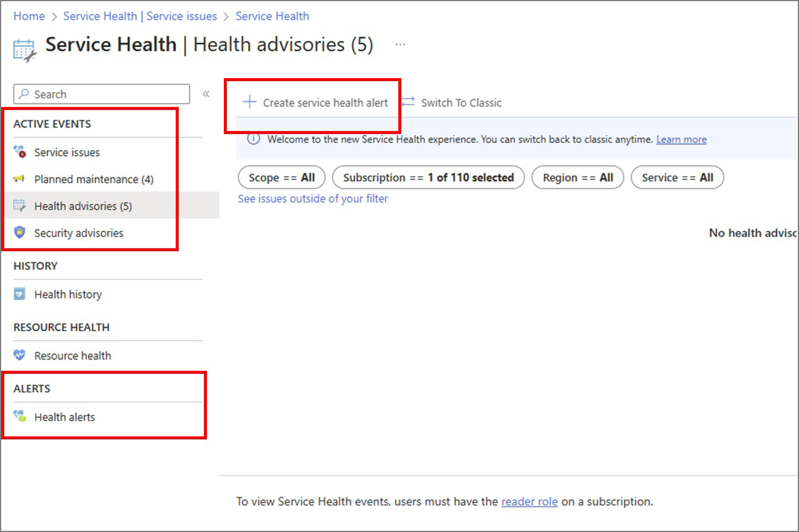The width and height of the screenshot is (799, 532).
Task: Focus the sidebar Search field
Action: click(x=102, y=94)
